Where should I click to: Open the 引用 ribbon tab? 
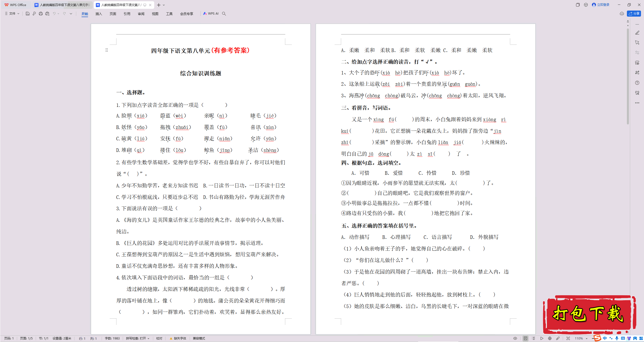127,14
